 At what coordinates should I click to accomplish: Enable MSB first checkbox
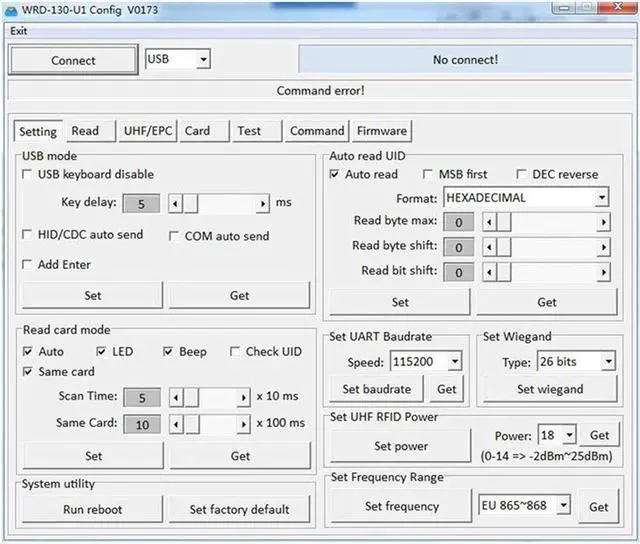click(x=429, y=174)
